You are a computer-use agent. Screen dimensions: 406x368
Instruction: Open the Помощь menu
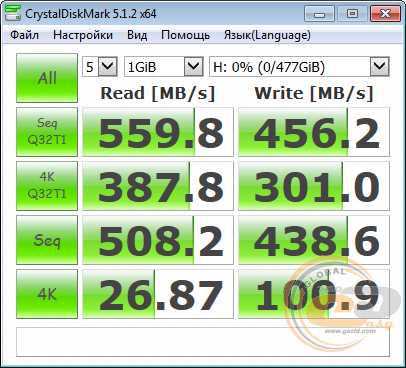coord(185,35)
